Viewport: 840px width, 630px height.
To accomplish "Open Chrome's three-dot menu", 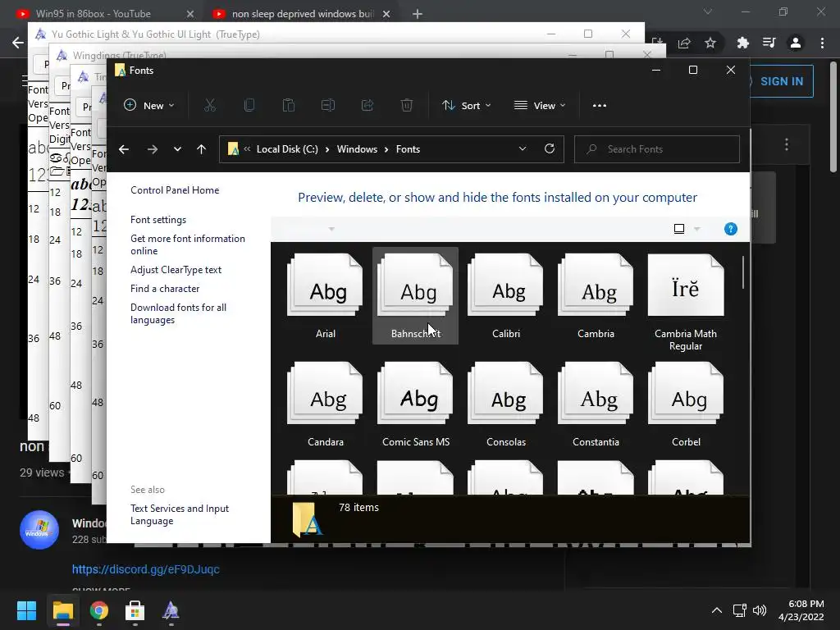I will (822, 43).
